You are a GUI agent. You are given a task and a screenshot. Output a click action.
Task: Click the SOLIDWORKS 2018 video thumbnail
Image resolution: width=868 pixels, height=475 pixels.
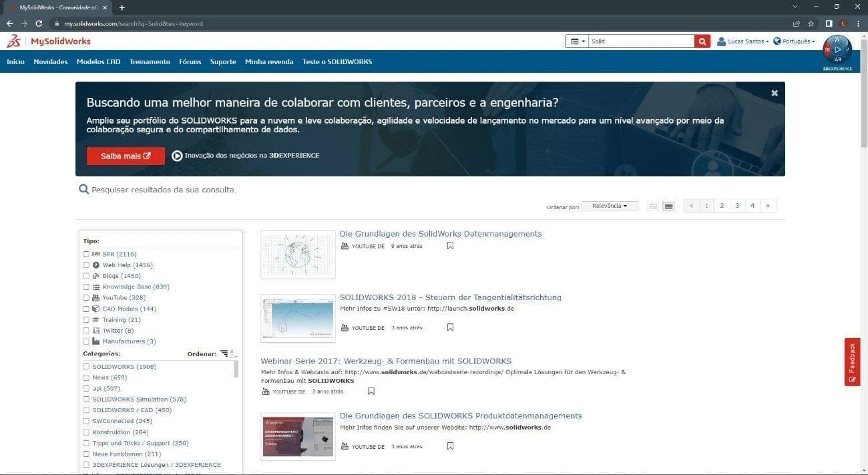click(x=298, y=318)
